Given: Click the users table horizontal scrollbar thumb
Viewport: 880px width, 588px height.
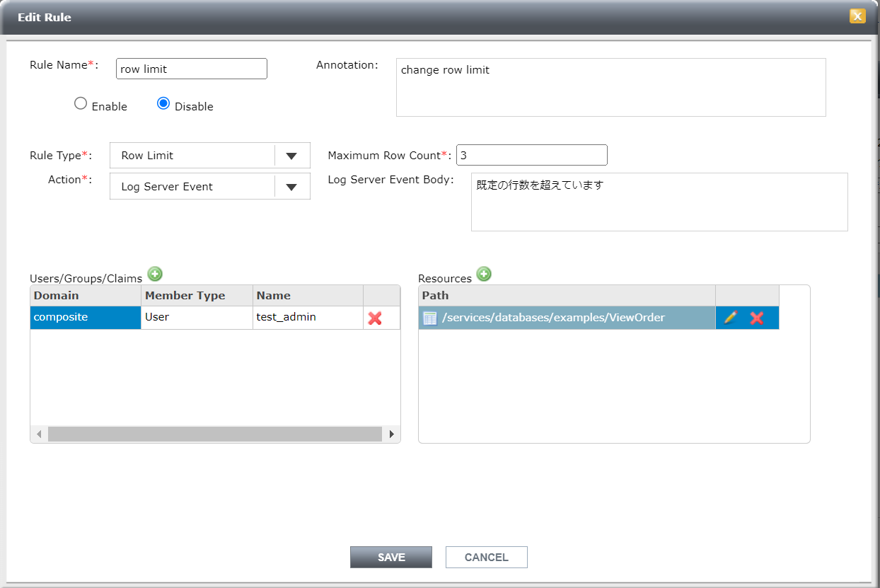Looking at the screenshot, I should coord(214,434).
